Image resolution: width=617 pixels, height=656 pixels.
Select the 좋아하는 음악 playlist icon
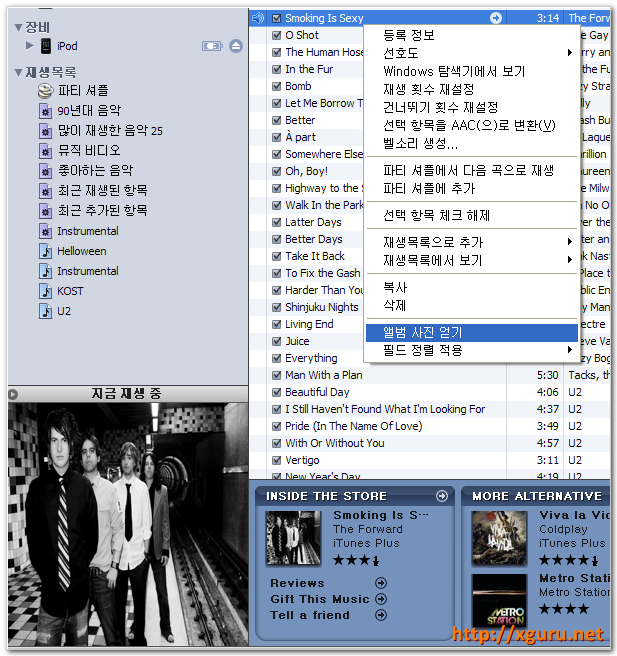click(x=45, y=170)
